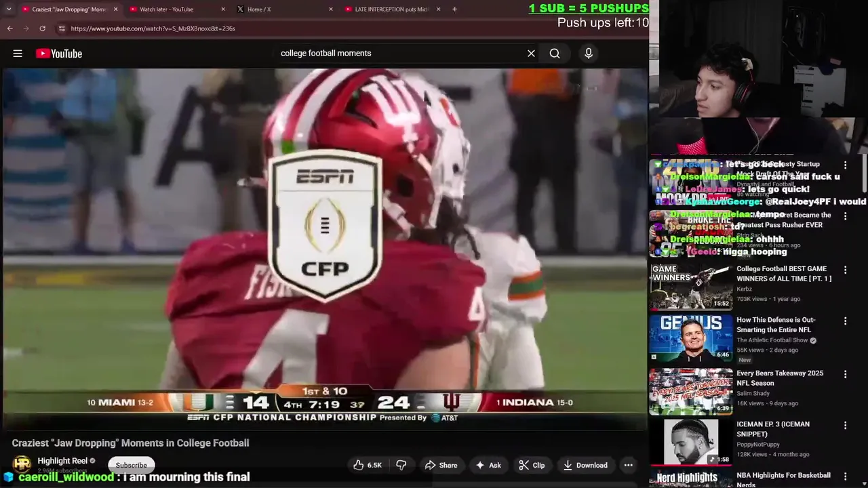Open options for Mock Draft recommended video
The image size is (868, 488).
845,165
